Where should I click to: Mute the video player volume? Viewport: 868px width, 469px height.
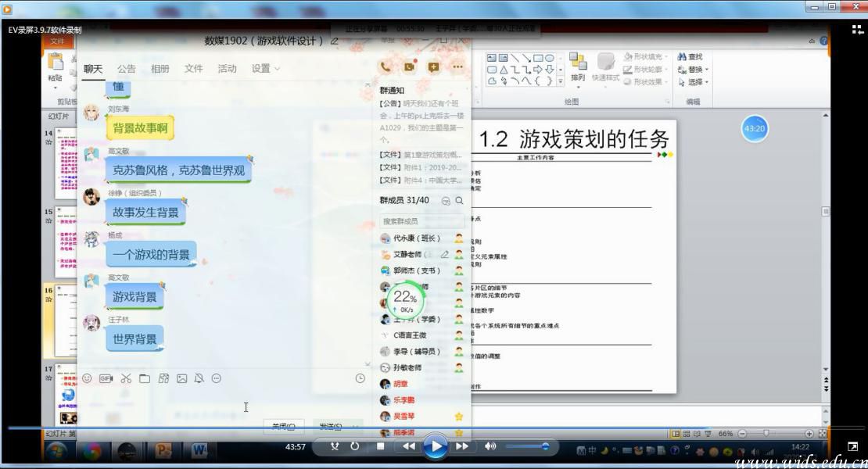click(490, 446)
